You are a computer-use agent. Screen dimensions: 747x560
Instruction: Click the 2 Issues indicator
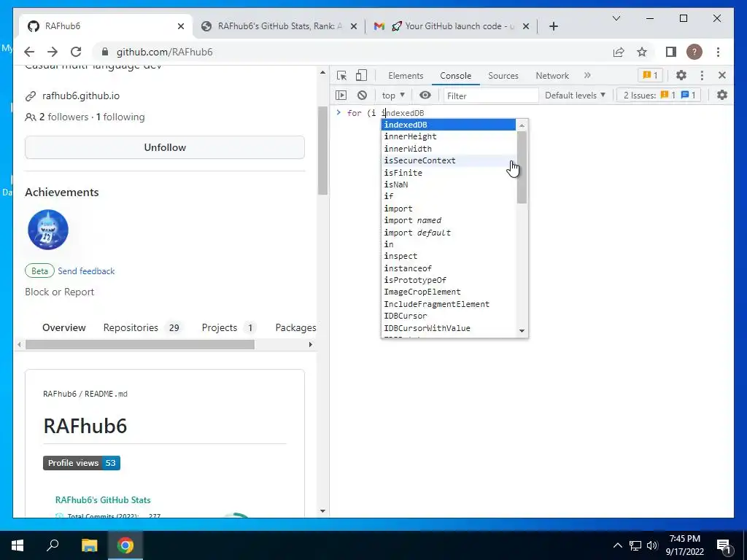point(659,96)
